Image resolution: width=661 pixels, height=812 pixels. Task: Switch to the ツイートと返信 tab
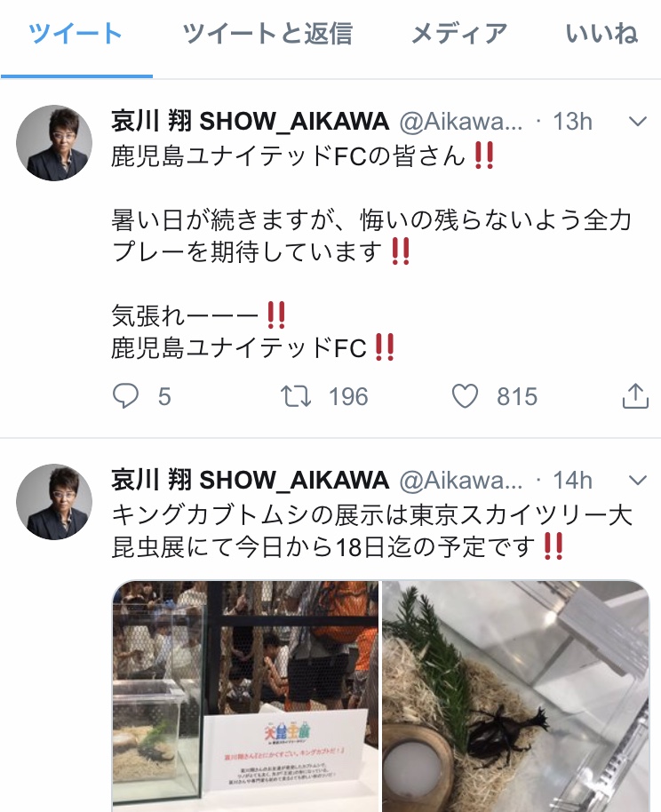coord(267,34)
